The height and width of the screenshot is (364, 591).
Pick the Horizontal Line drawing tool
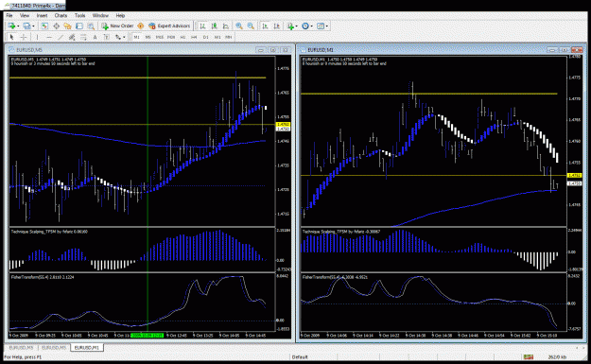pos(48,37)
